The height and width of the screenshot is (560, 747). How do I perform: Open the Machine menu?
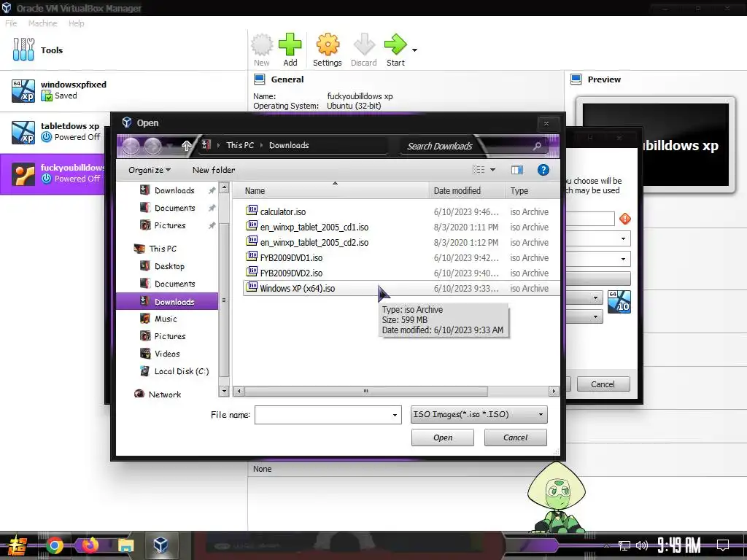(42, 23)
